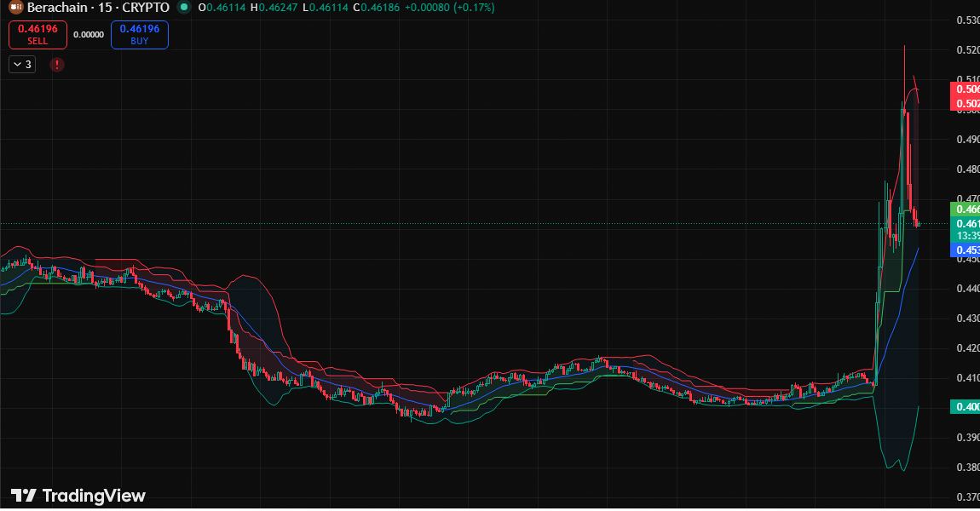
Task: Click the O0.46114 open value
Action: click(222, 8)
